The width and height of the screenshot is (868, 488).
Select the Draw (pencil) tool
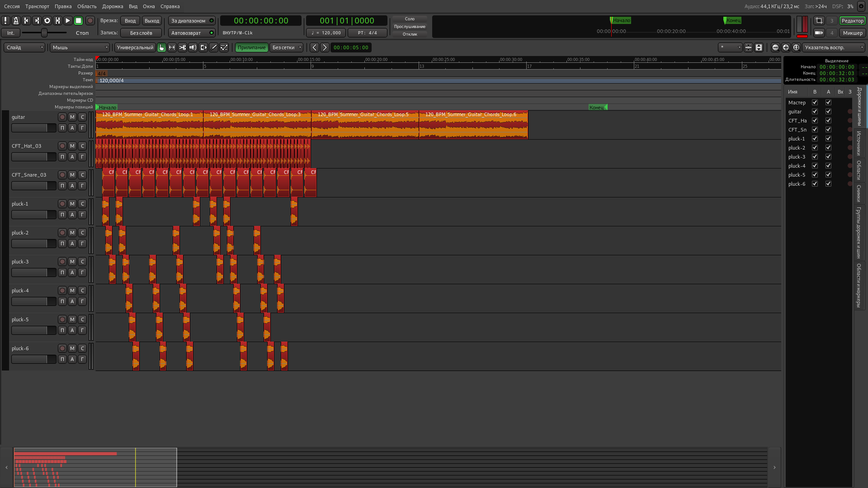click(x=214, y=47)
